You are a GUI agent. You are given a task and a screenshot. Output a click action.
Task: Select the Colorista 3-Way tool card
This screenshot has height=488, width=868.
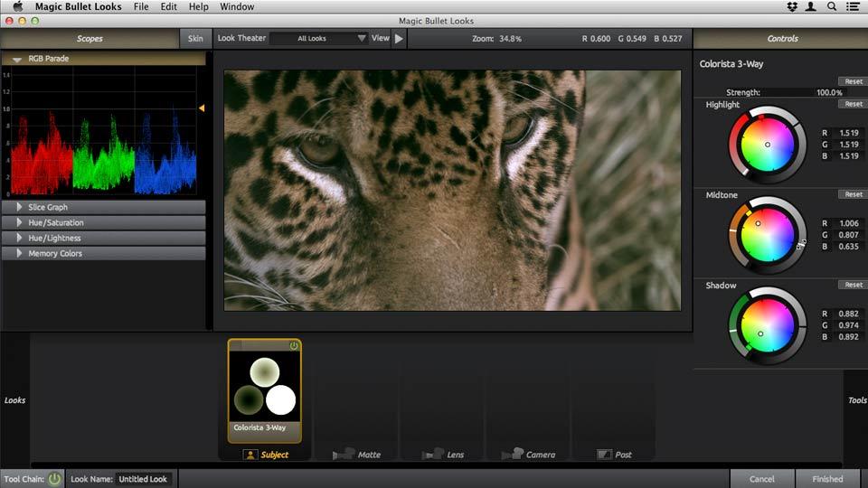(x=265, y=390)
